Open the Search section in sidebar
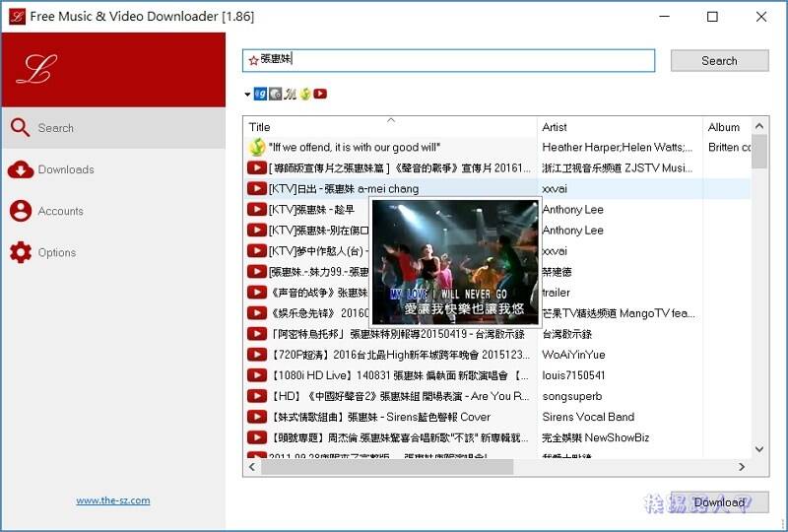Viewport: 788px width, 532px height. coord(113,128)
